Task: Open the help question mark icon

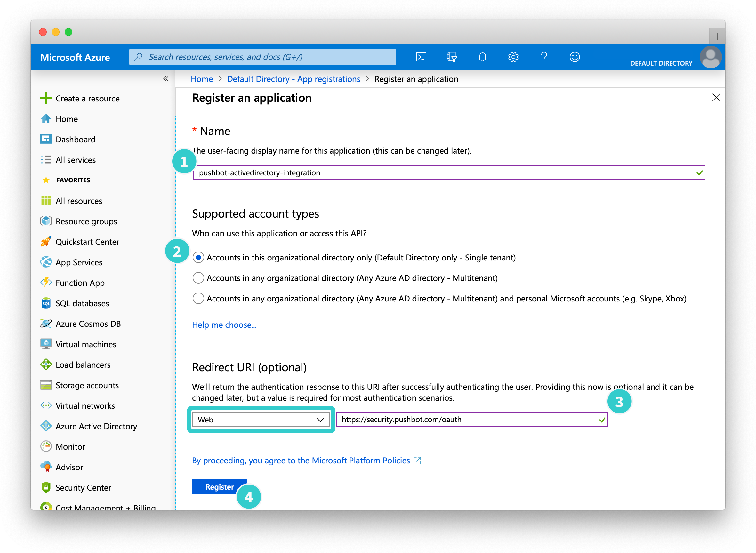Action: click(544, 57)
